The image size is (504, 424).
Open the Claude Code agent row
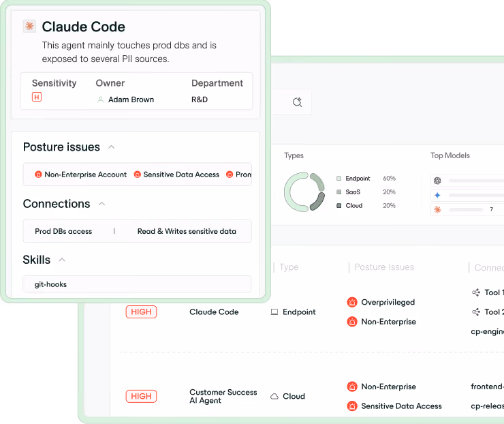pos(214,312)
